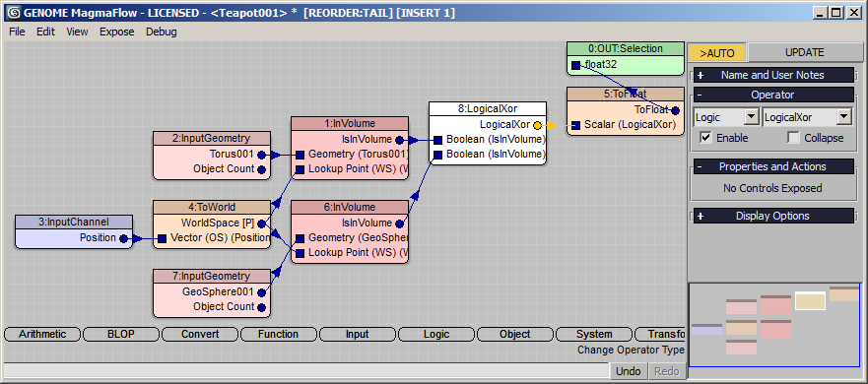Click the Scalar (LogicalXor) input socket
The height and width of the screenshot is (384, 868).
click(575, 125)
